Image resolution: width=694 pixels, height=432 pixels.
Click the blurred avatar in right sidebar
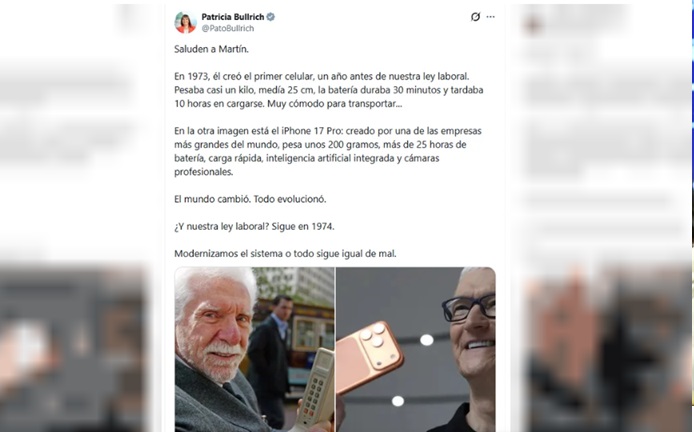(532, 24)
